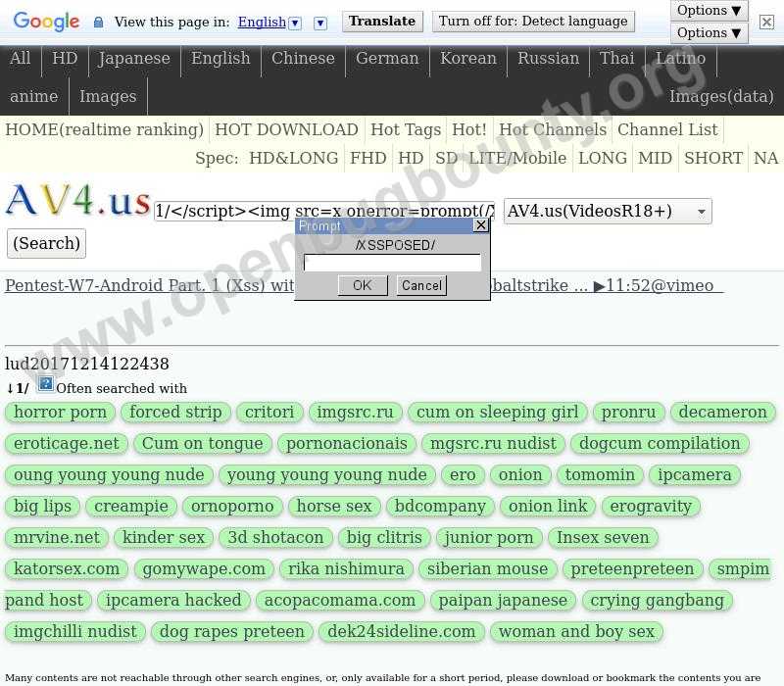Select the All tab in the dark navigation bar
Viewport: 784px width, 686px height.
click(20, 59)
